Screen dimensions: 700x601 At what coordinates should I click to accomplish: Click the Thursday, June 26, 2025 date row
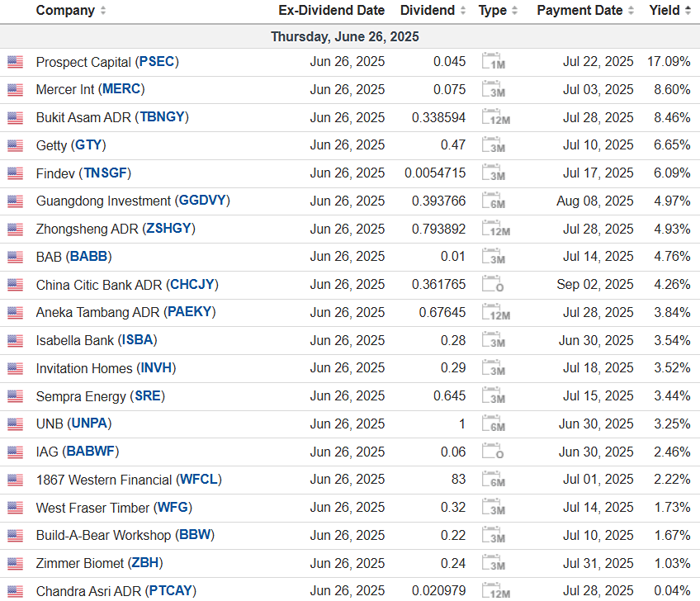pyautogui.click(x=345, y=37)
